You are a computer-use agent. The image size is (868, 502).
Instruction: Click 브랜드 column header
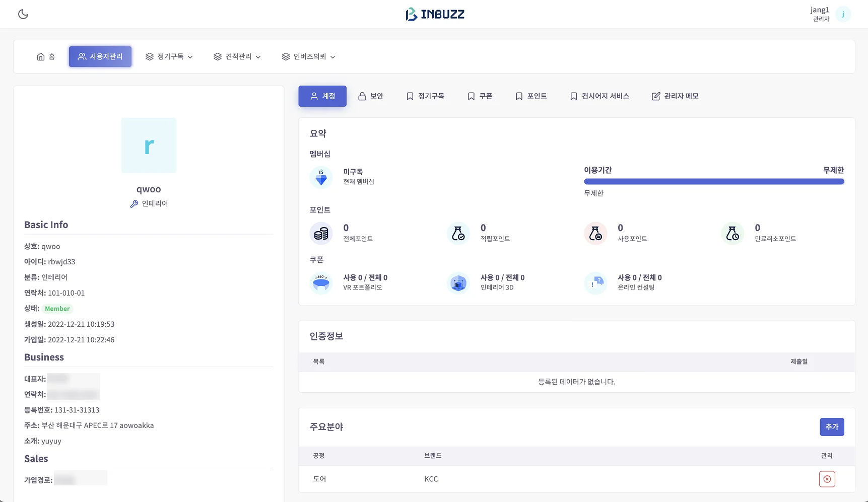pyautogui.click(x=433, y=456)
